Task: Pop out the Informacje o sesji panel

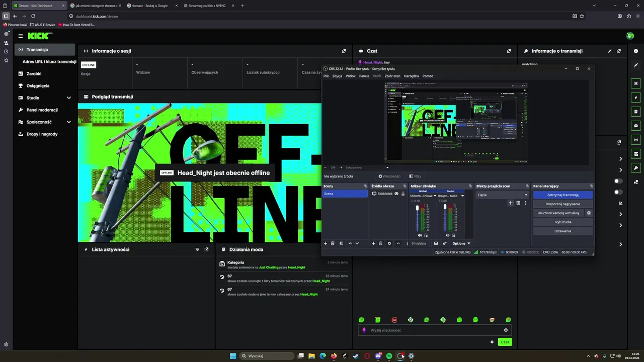Action: (x=344, y=51)
